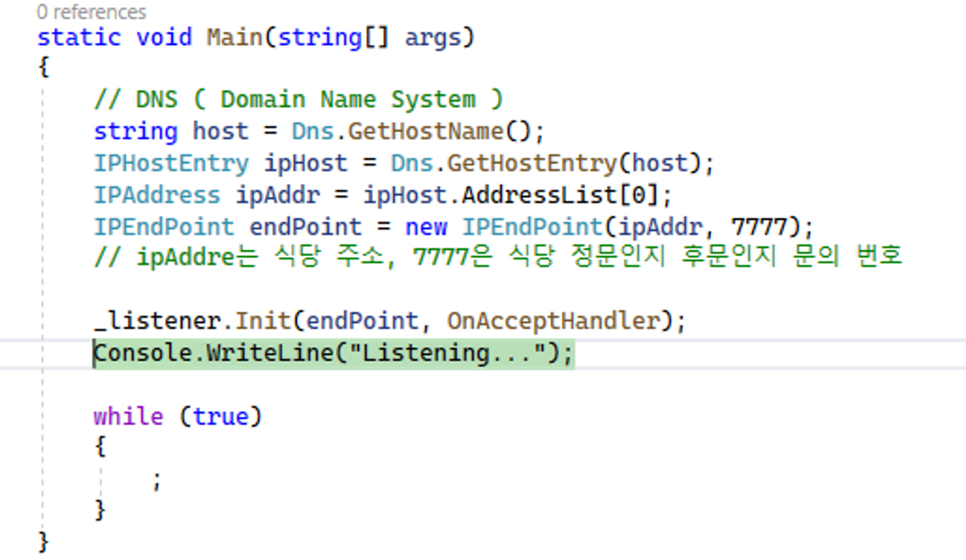The image size is (966, 560).
Task: Click GetHostName in the host line
Action: click(426, 131)
